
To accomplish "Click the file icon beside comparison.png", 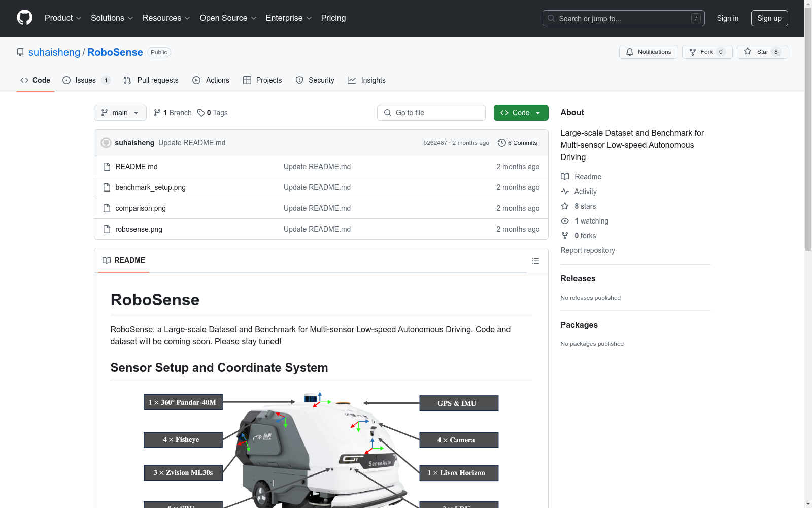I will (x=107, y=208).
